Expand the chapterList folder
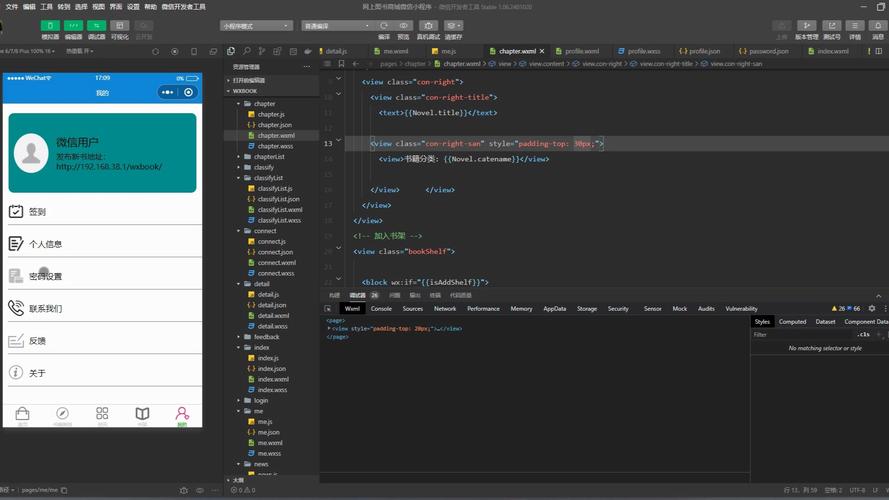 click(x=239, y=156)
